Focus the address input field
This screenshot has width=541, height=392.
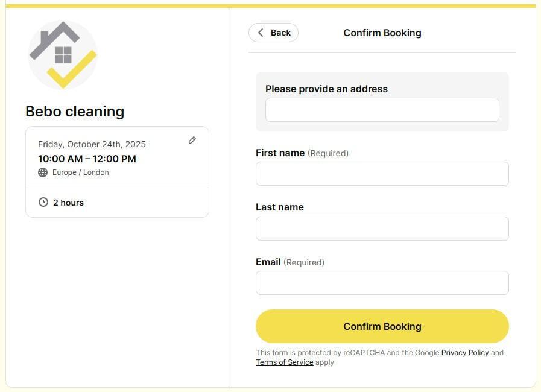(382, 110)
